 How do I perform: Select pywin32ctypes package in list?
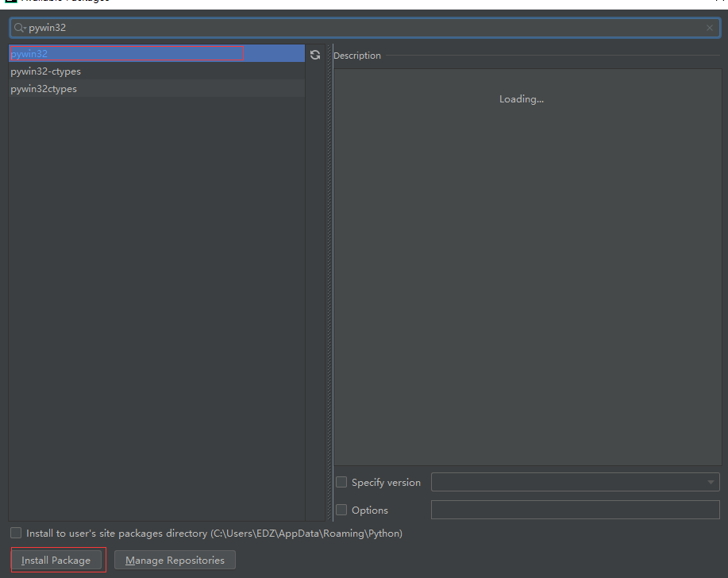point(157,89)
